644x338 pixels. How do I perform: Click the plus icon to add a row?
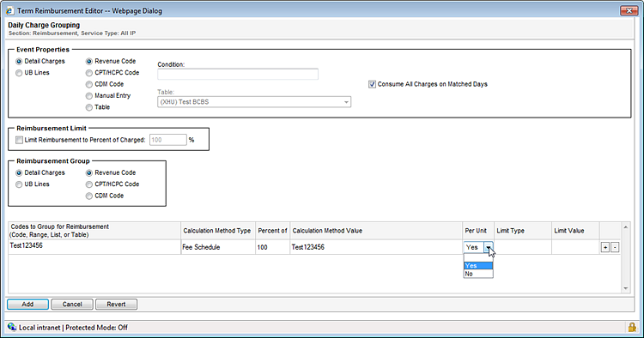tap(605, 247)
